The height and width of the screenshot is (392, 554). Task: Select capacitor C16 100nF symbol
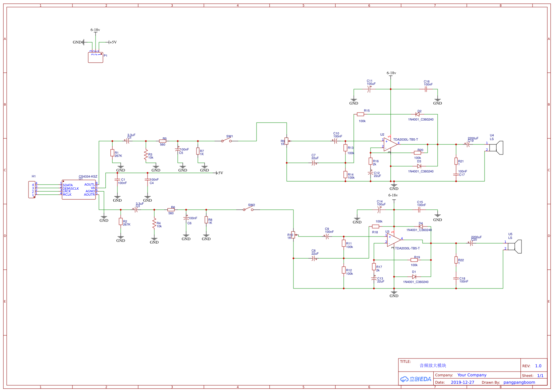pos(426,89)
